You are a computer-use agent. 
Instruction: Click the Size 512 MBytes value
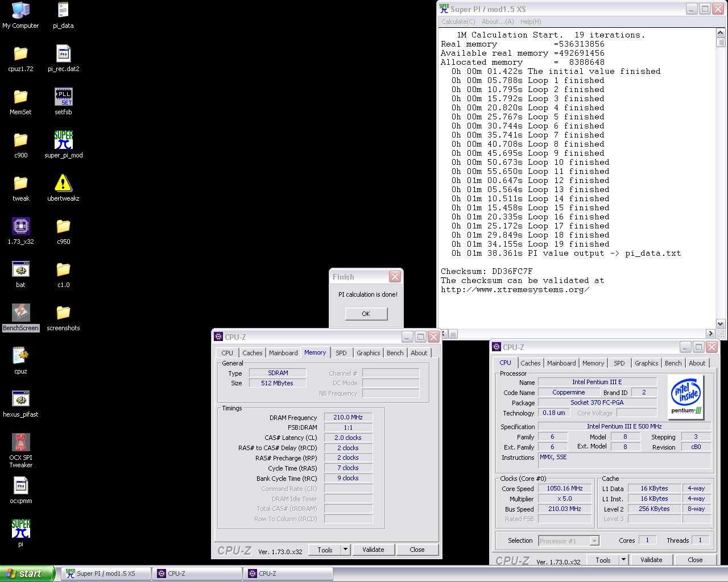coord(277,383)
